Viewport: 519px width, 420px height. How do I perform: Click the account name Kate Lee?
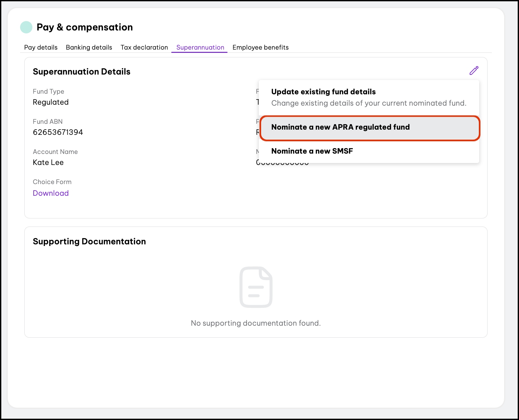48,162
